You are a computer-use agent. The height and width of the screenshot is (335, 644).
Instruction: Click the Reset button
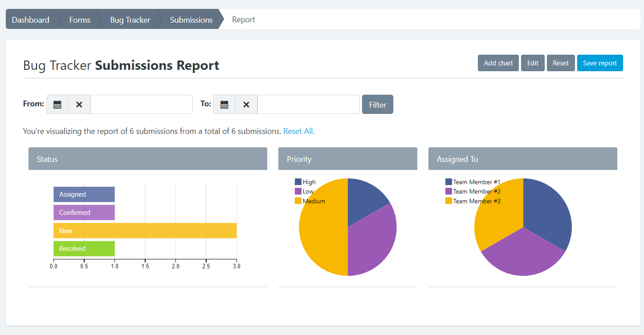click(561, 63)
